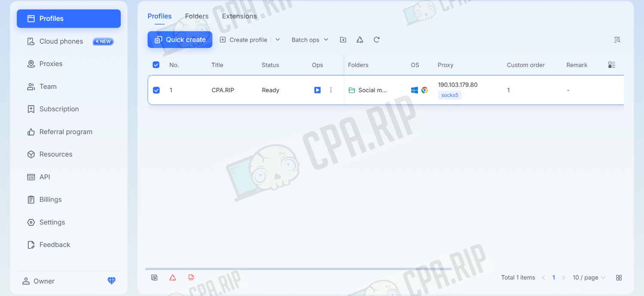Image resolution: width=644 pixels, height=296 pixels.
Task: Go to the Proxies section in the sidebar
Action: pos(51,64)
